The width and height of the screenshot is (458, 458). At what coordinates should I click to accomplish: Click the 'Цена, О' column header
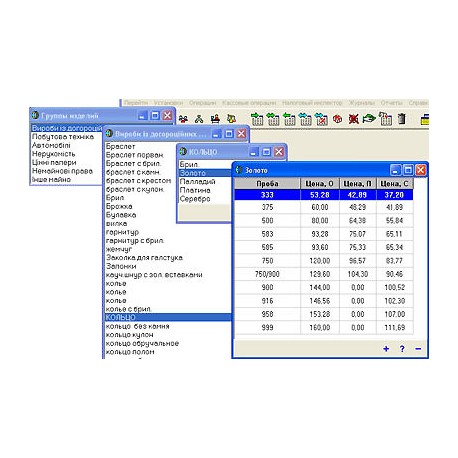pyautogui.click(x=319, y=184)
